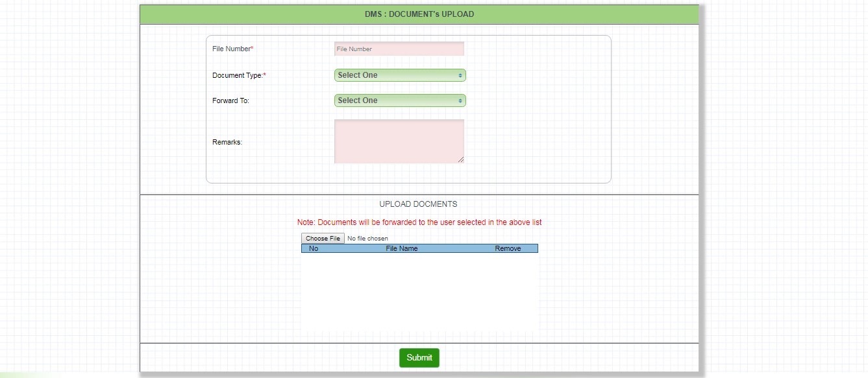Select the "No" column header
868x378 pixels.
[x=314, y=248]
